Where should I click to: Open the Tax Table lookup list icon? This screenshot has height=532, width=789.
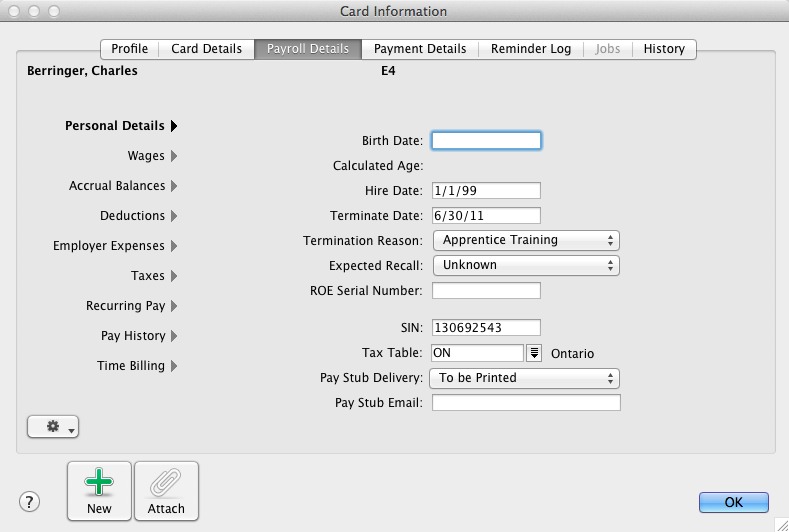pyautogui.click(x=535, y=353)
